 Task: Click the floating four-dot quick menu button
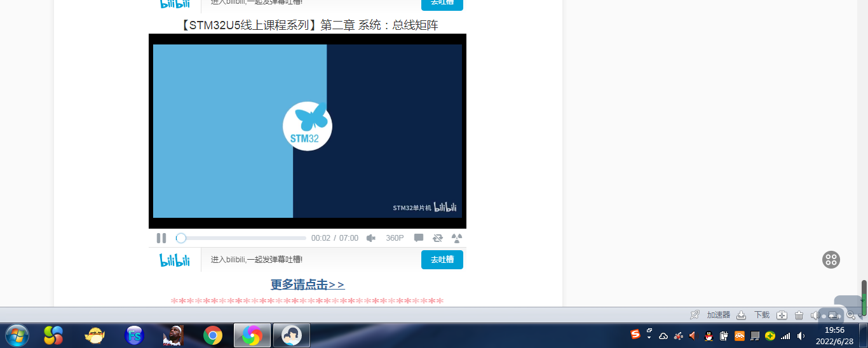(831, 259)
